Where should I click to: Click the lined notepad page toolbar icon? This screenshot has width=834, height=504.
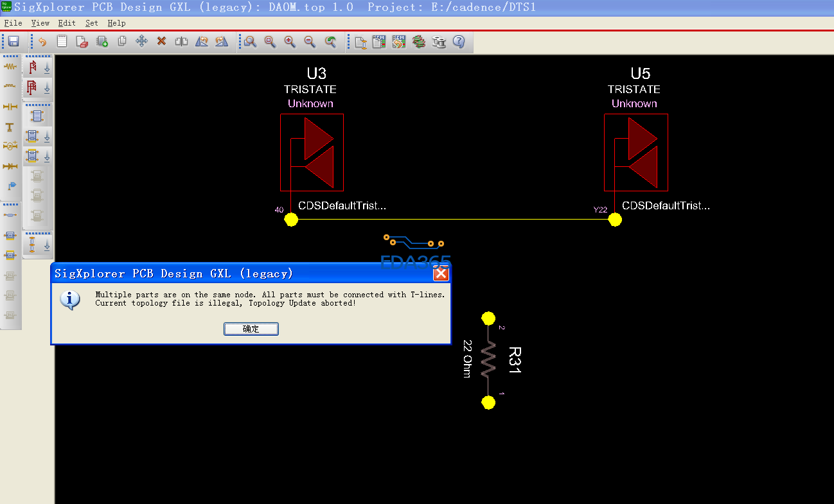pyautogui.click(x=62, y=42)
